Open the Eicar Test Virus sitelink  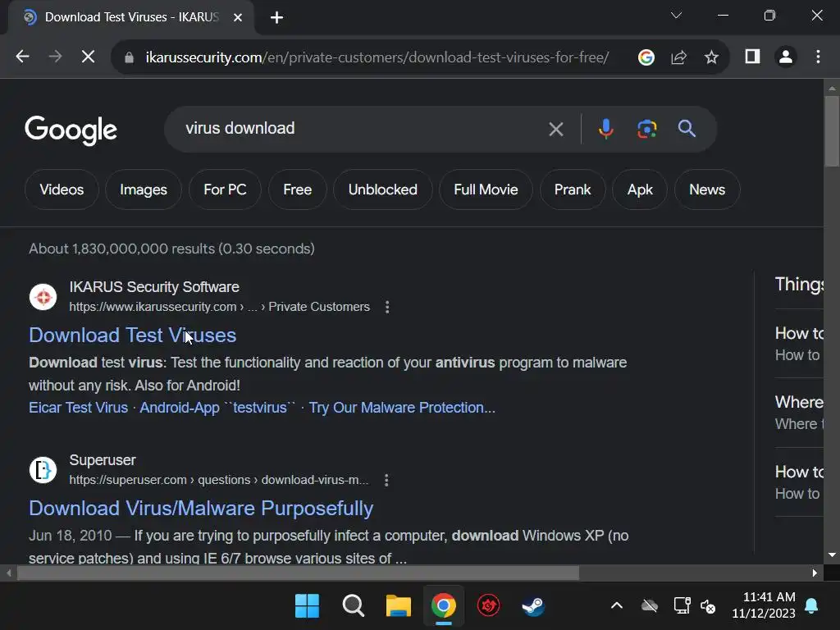point(78,408)
